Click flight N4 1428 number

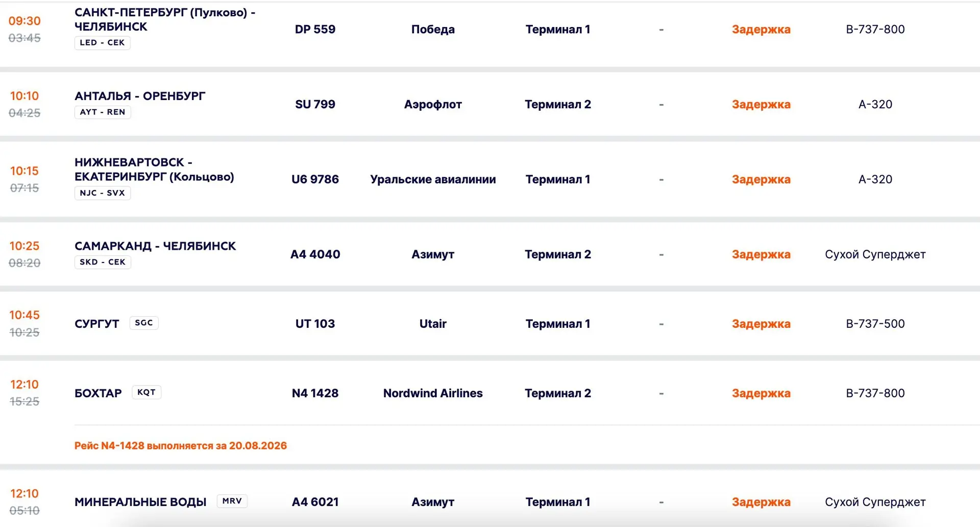tap(315, 393)
